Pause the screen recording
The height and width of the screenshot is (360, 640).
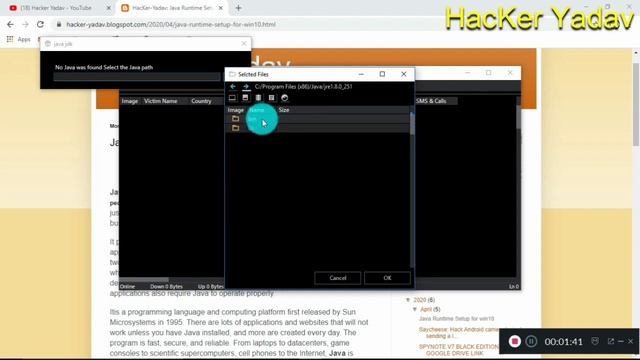pyautogui.click(x=531, y=341)
